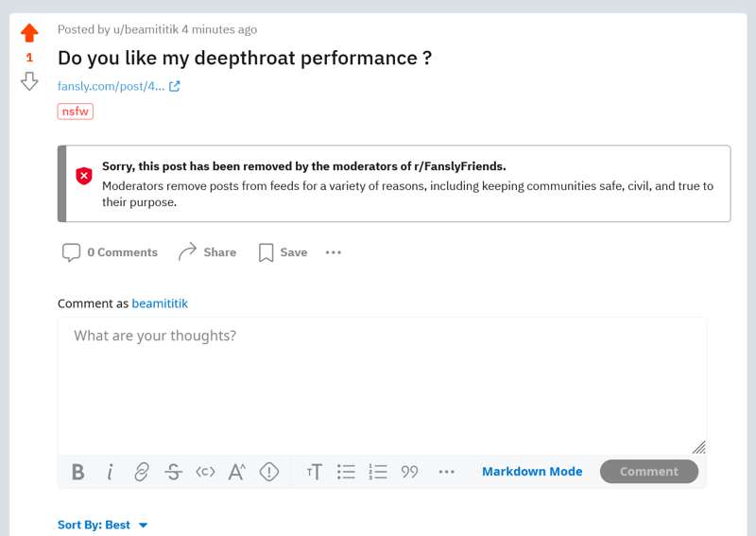Toggle superscript formatting
This screenshot has width=756, height=536.
pyautogui.click(x=237, y=472)
